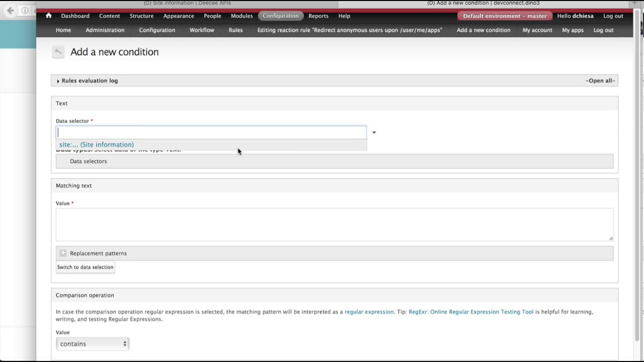Open the Modules admin menu
This screenshot has height=362, width=644.
pyautogui.click(x=242, y=16)
